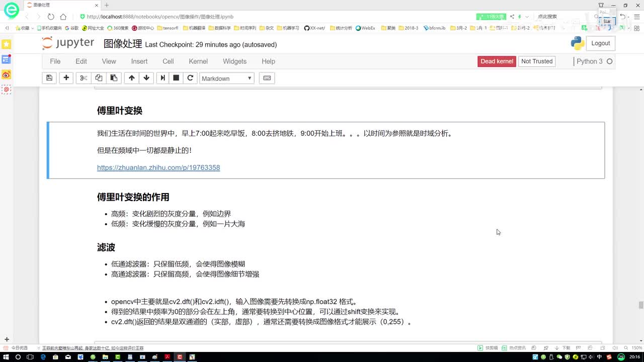Open the tensorfl bookmark folder
This screenshot has height=362, width=644.
pyautogui.click(x=168, y=28)
